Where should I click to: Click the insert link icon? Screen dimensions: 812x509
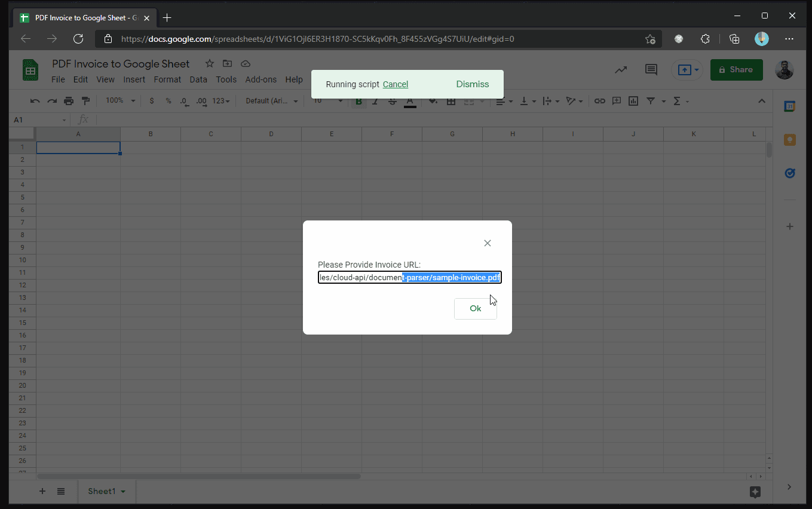pyautogui.click(x=599, y=101)
